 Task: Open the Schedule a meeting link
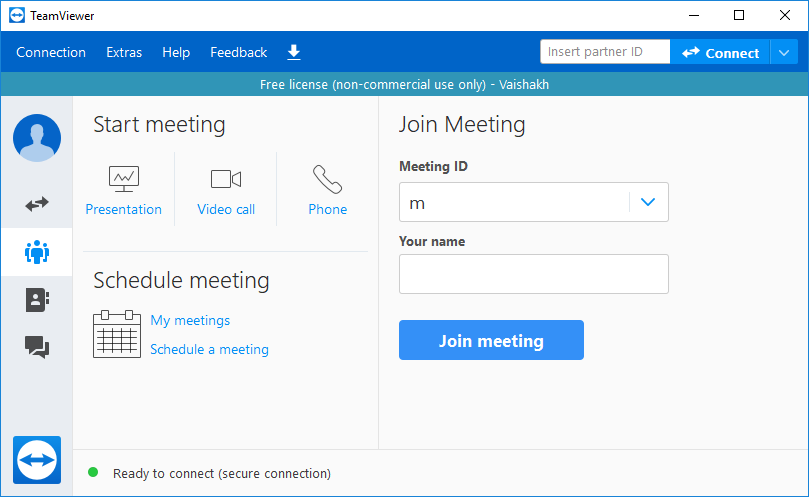click(209, 349)
